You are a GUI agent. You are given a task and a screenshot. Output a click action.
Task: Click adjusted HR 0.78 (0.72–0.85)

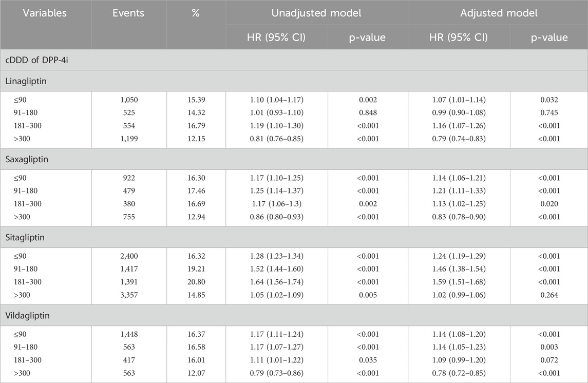click(x=459, y=374)
